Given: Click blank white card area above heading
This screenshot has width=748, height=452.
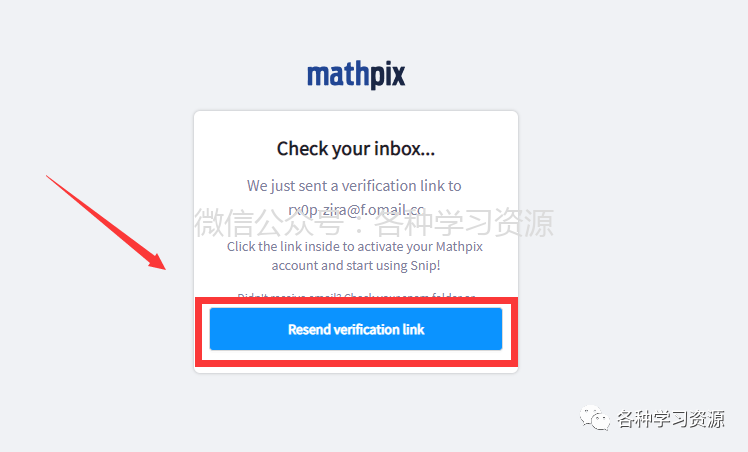Looking at the screenshot, I should click(x=356, y=124).
